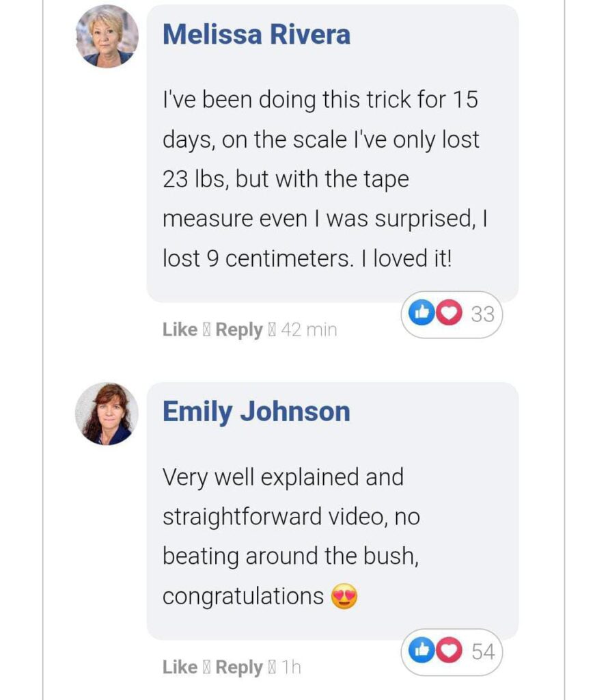Reply to Emily Johnson's comment

click(x=239, y=667)
